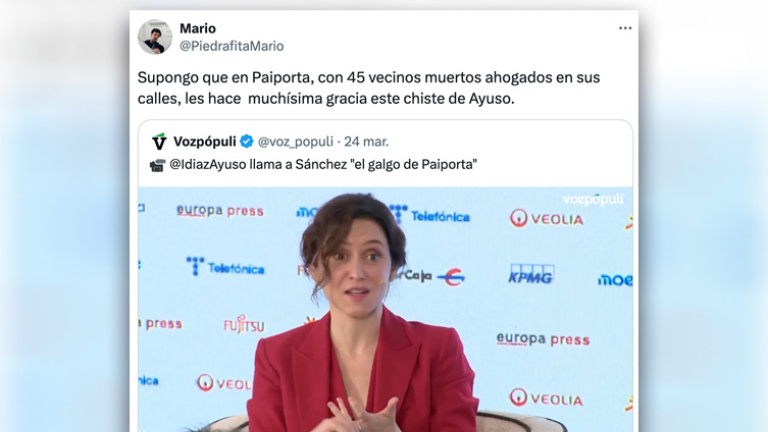Image resolution: width=768 pixels, height=432 pixels.
Task: Click the europa press logo at top left of video
Action: [x=220, y=211]
